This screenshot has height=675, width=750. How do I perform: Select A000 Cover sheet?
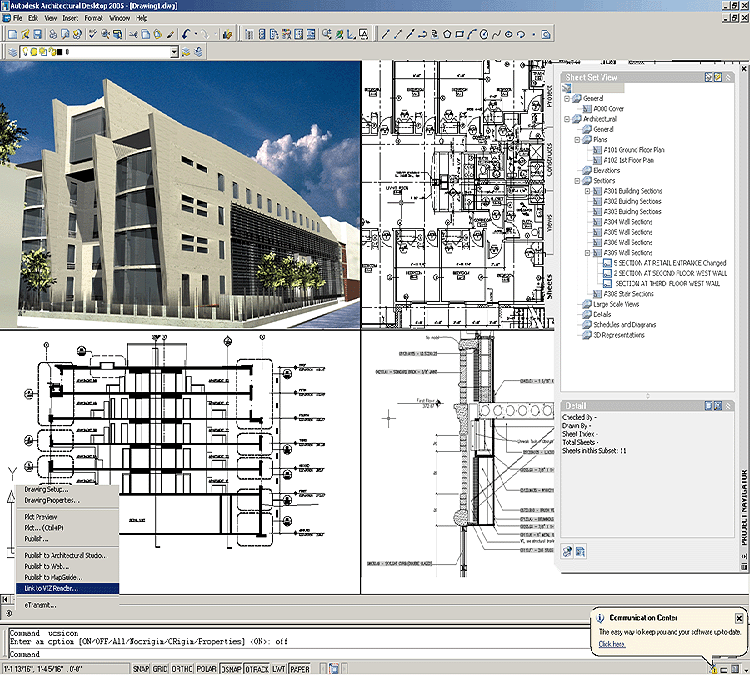point(608,109)
